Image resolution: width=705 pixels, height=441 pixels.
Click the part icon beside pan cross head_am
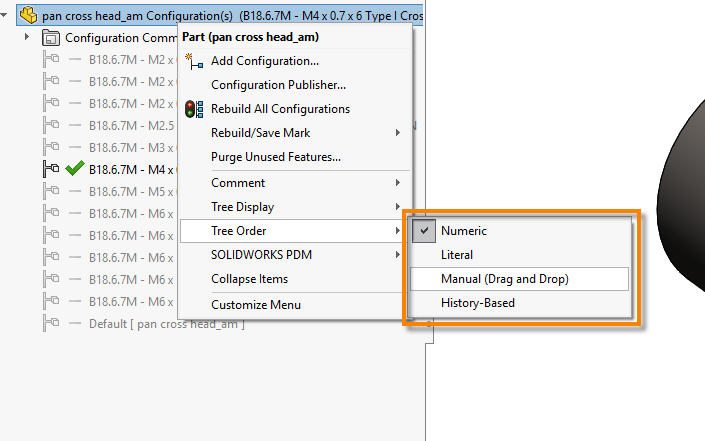click(28, 16)
